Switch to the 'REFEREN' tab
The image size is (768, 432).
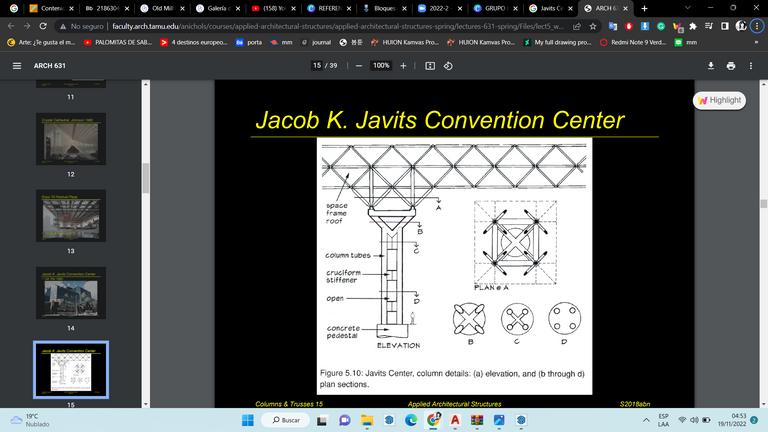click(328, 8)
